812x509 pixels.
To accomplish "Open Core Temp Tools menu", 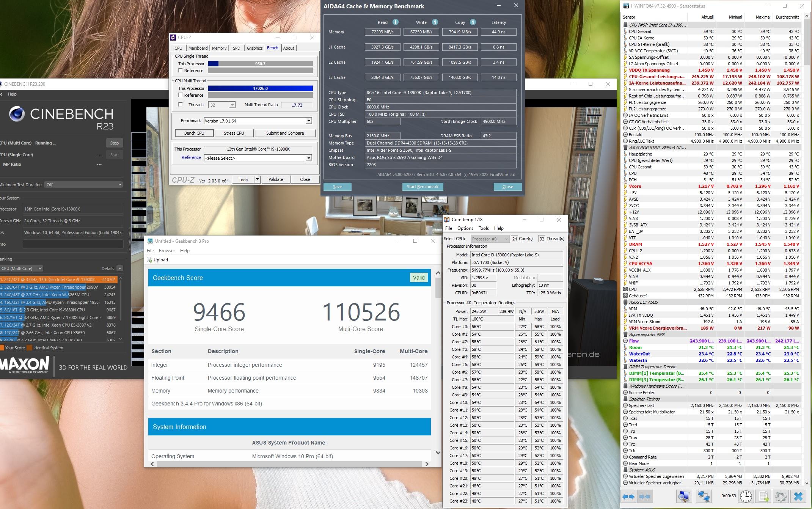I will (484, 228).
